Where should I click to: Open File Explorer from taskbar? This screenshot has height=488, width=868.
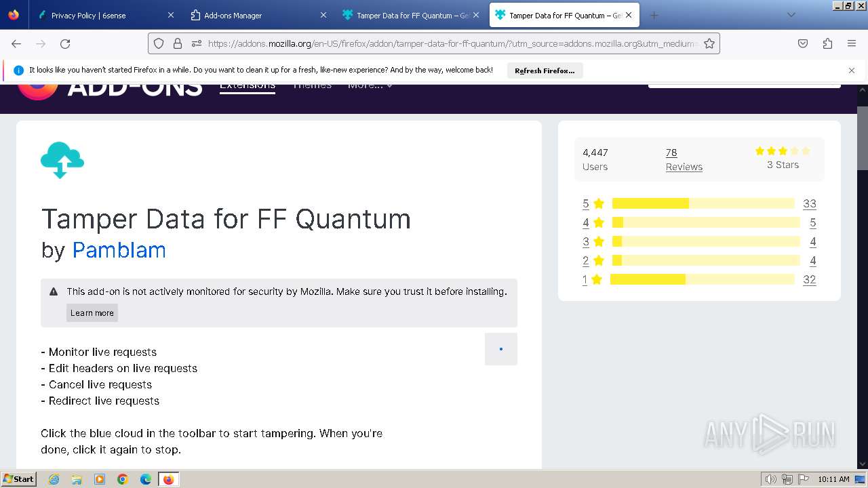pos(77,479)
